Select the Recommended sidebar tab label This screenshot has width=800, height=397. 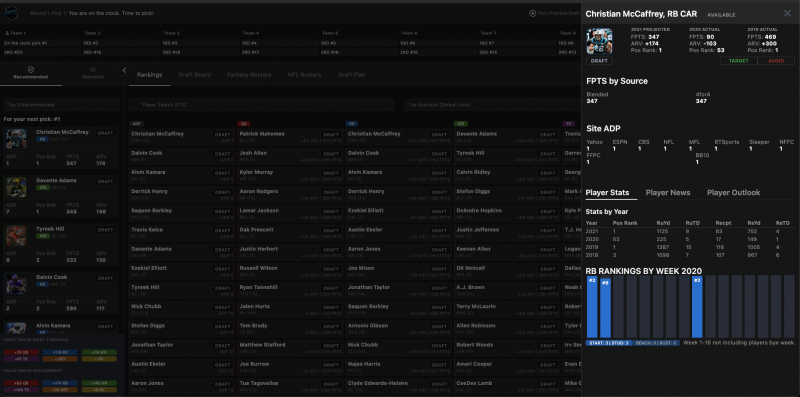point(31,77)
